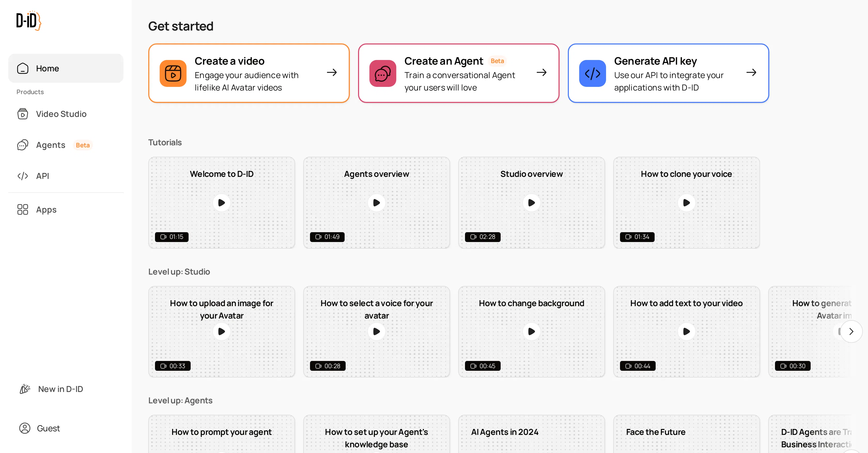The height and width of the screenshot is (453, 868).
Task: Open How to change background thumbnail
Action: pos(531,331)
